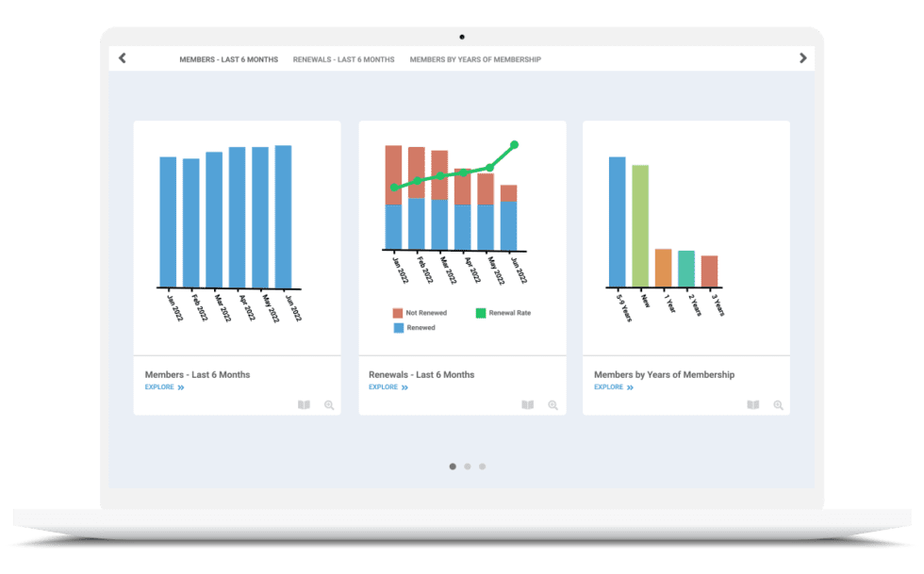Screen dimensions: 924x574
Task: Switch to the RENEWALS - LAST 6 MONTHS tab
Action: coord(346,58)
